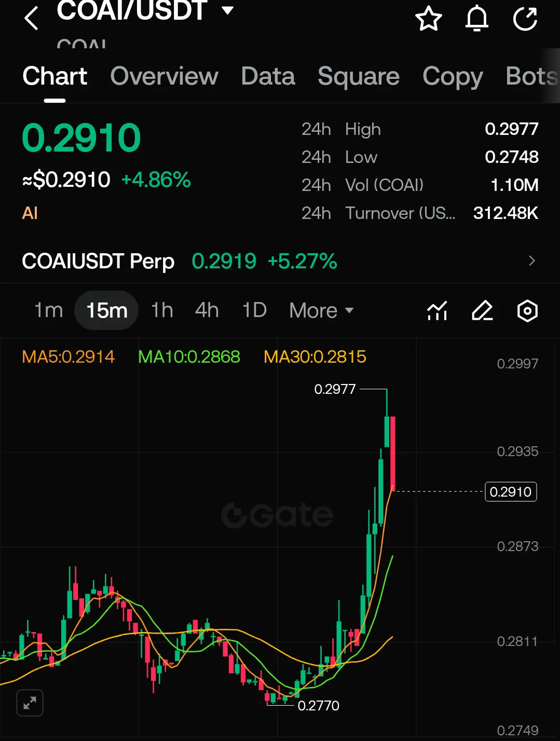Tap the 24h Turnover value 312.48K
The image size is (560, 741).
[x=506, y=213]
